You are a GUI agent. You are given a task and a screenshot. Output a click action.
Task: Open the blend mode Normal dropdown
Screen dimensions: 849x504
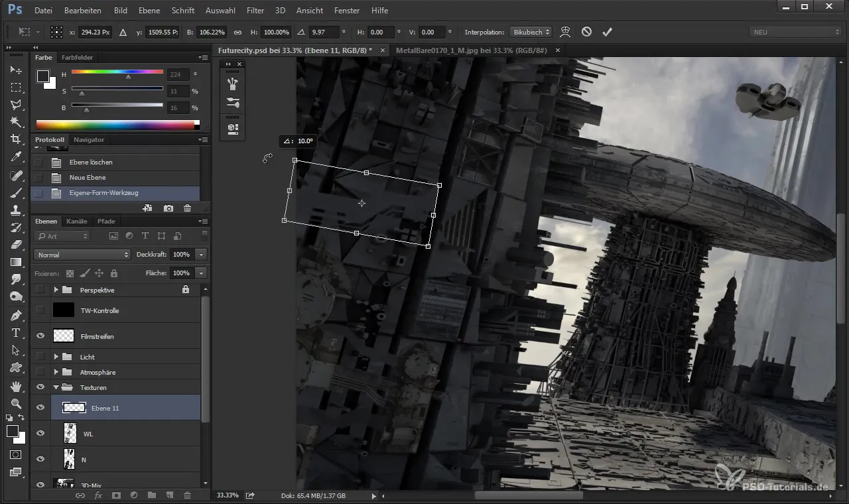(x=82, y=255)
